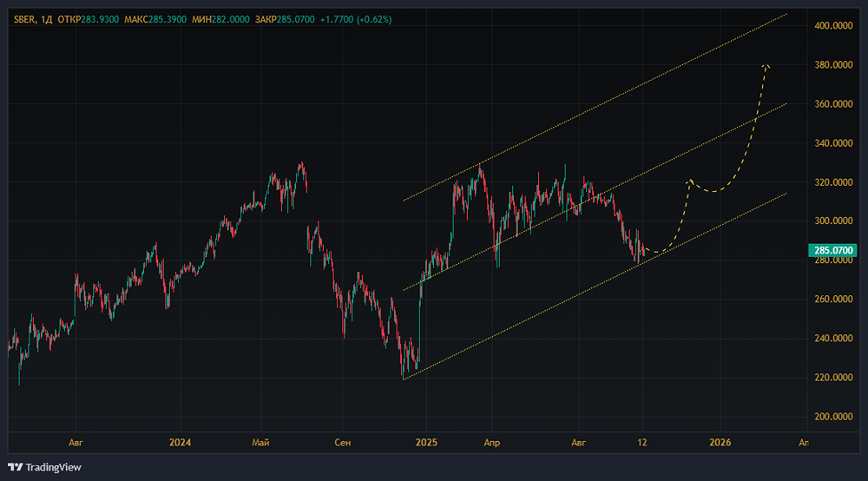
Task: Click the green 285.0700 current price tag
Action: (x=832, y=250)
